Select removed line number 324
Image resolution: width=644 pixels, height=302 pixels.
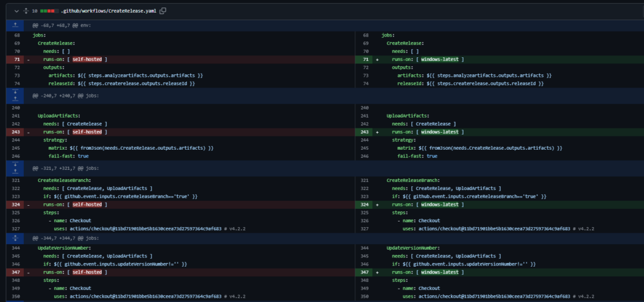pos(15,204)
